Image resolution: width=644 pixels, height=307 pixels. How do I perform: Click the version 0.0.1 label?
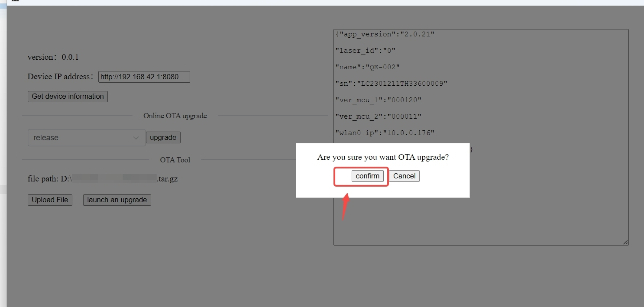(x=53, y=57)
